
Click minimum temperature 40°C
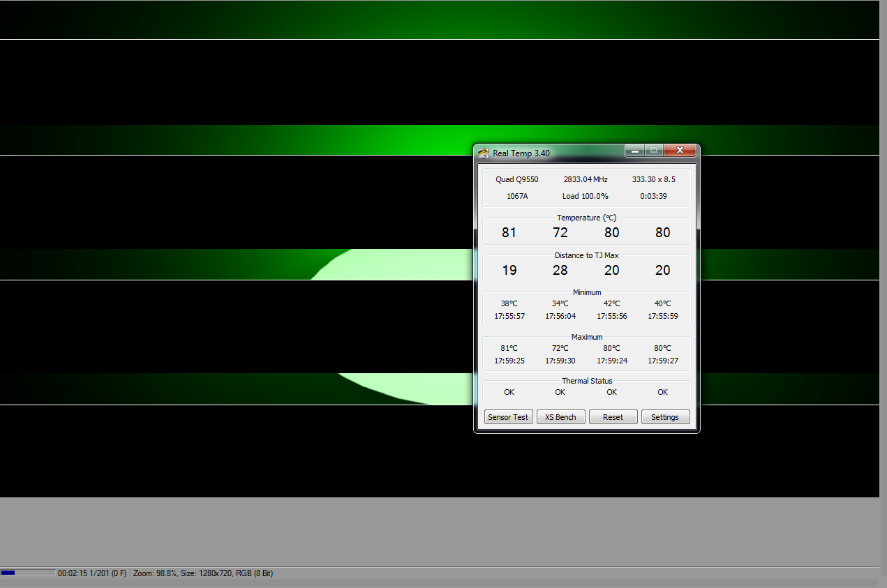pos(663,303)
